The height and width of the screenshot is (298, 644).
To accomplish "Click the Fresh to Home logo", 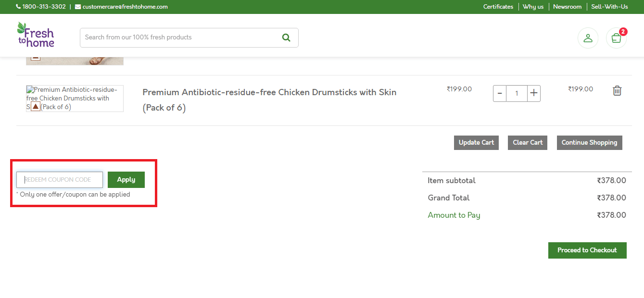I will coord(36,35).
